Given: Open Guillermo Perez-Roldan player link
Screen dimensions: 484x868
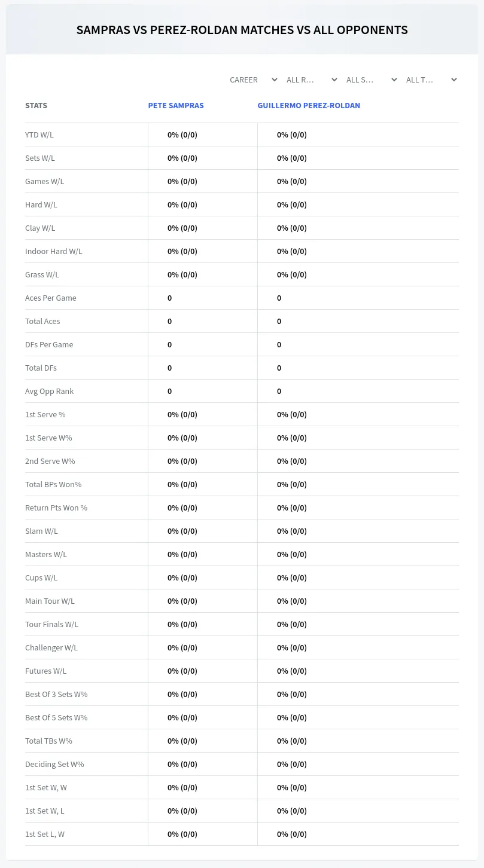Looking at the screenshot, I should [309, 105].
